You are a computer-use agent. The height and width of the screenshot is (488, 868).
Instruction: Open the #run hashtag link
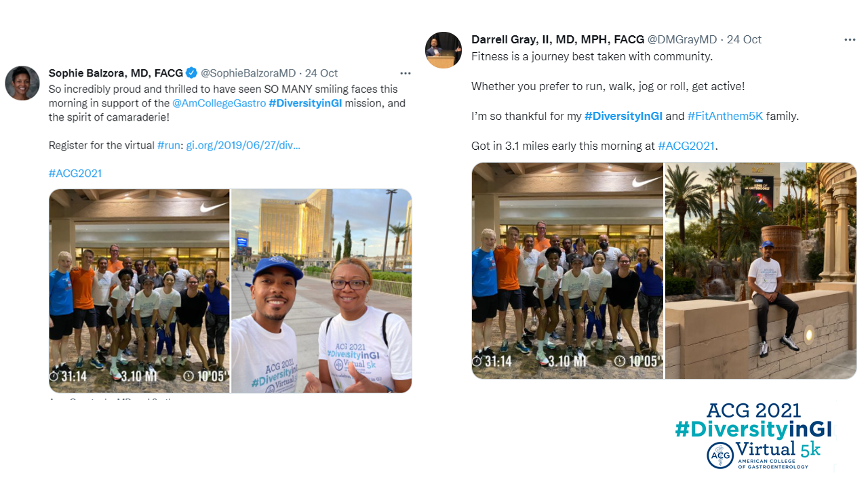169,145
